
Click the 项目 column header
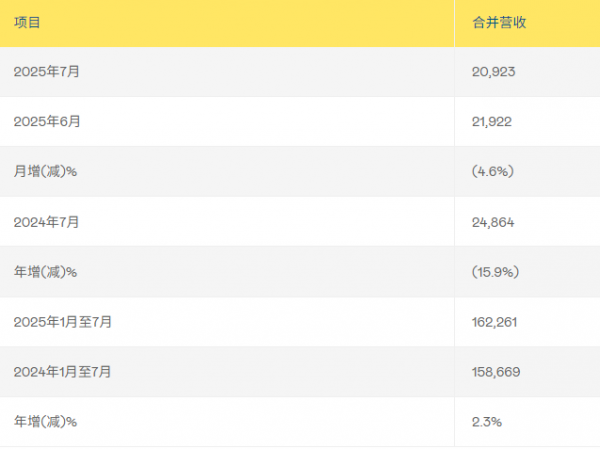click(x=27, y=23)
